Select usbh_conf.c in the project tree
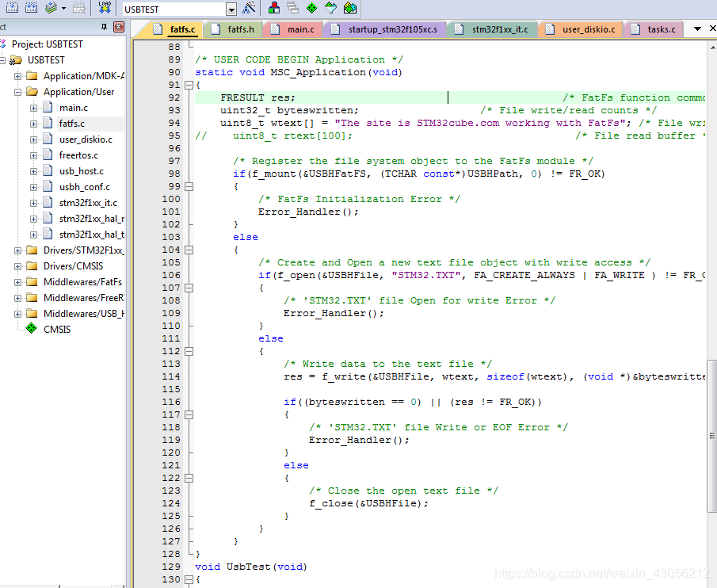This screenshot has width=717, height=588. point(85,187)
